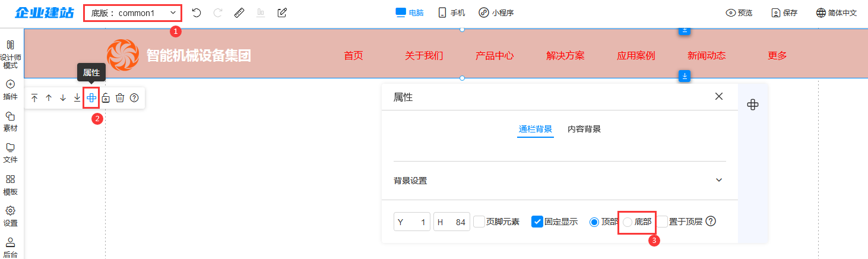Screen dimensions: 868x259
Task: Click the lock icon in floating toolbar
Action: (x=106, y=98)
